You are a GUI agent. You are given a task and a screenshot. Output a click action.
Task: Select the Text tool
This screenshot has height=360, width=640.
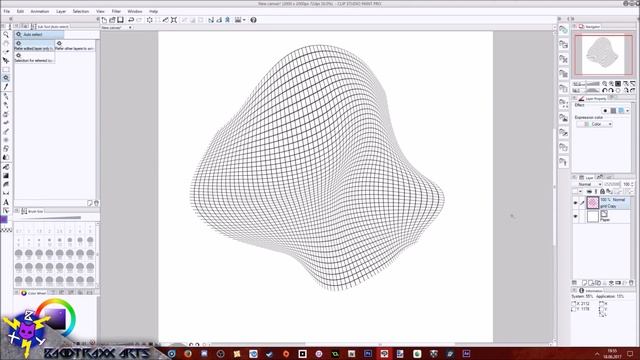tap(6, 202)
